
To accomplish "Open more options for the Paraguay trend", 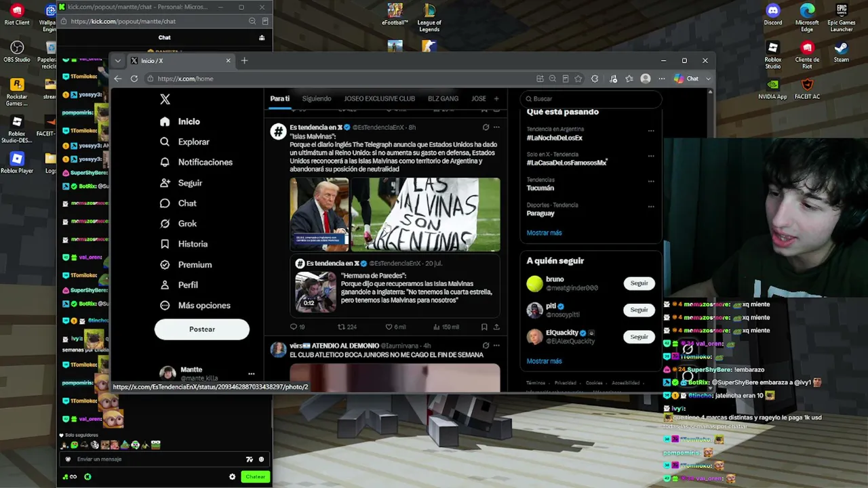I will (x=651, y=206).
